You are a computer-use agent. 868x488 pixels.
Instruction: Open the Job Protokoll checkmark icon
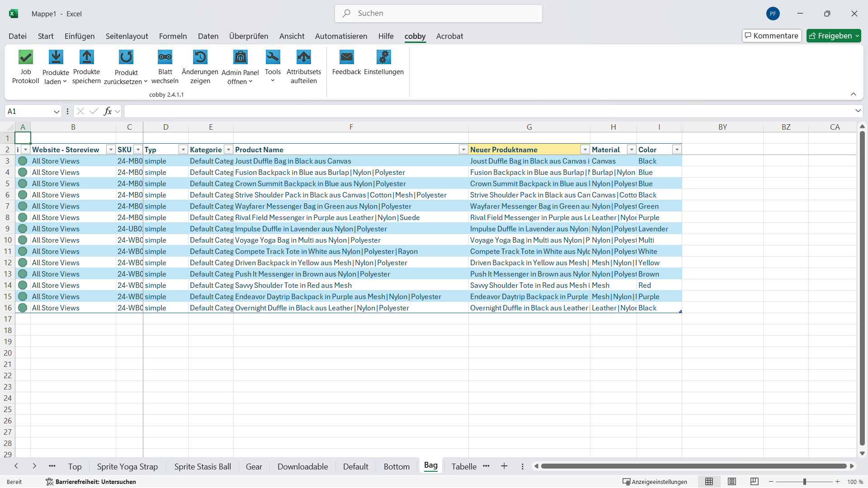(26, 57)
